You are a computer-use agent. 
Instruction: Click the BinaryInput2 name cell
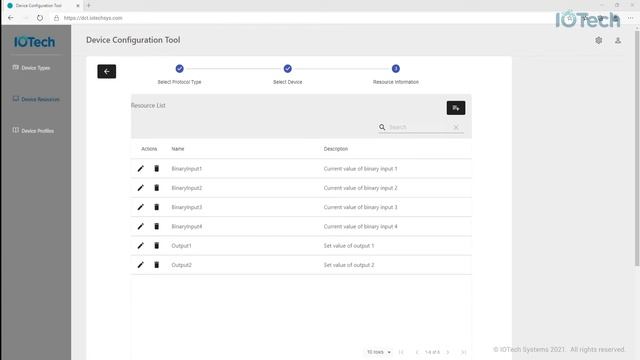click(187, 188)
